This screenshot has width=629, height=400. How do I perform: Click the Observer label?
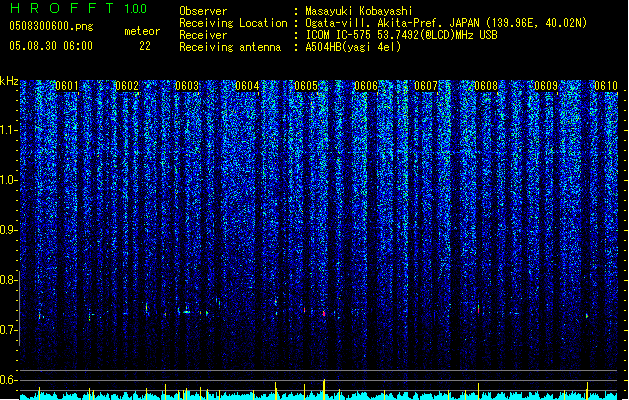coord(203,11)
